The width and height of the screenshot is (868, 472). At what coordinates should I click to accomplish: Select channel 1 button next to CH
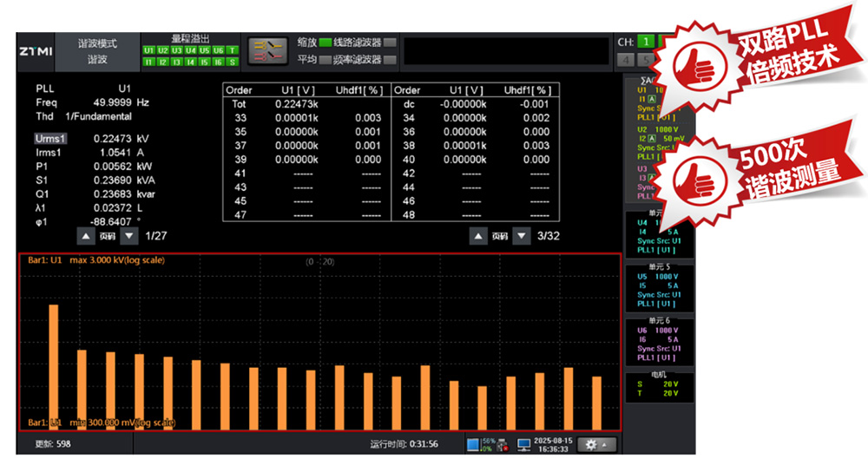pyautogui.click(x=646, y=42)
